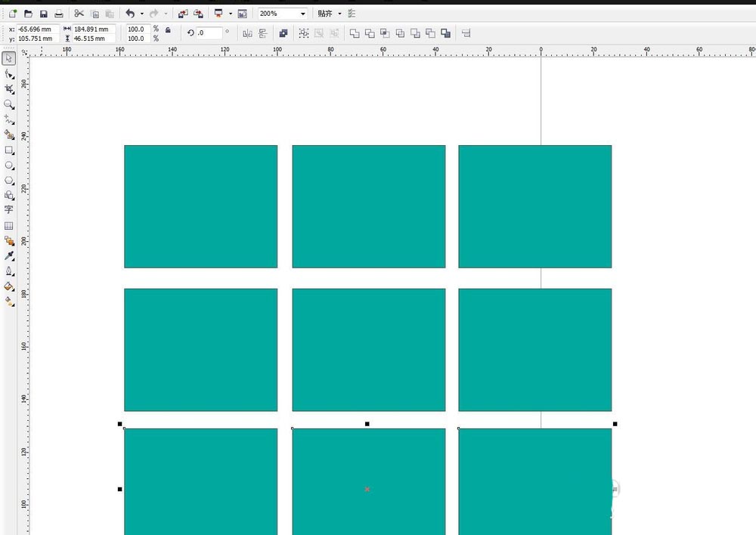Viewport: 756px width, 535px height.
Task: Select the Freehand tool
Action: coord(8,119)
